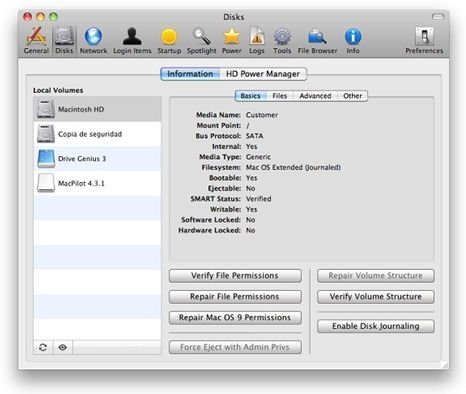The width and height of the screenshot is (466, 394).
Task: Select the Disks toolbar icon
Action: coord(64,41)
